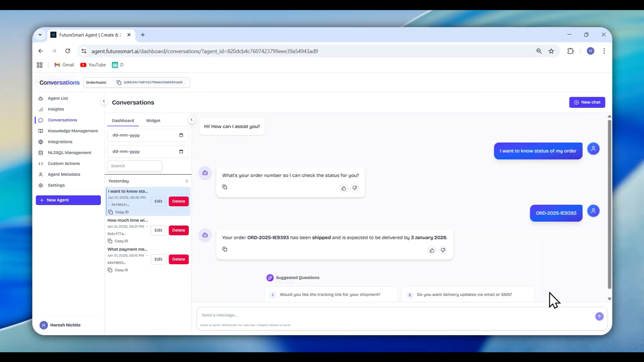Image resolution: width=644 pixels, height=362 pixels.
Task: Click the OrderAssist agent name label
Action: [x=96, y=83]
